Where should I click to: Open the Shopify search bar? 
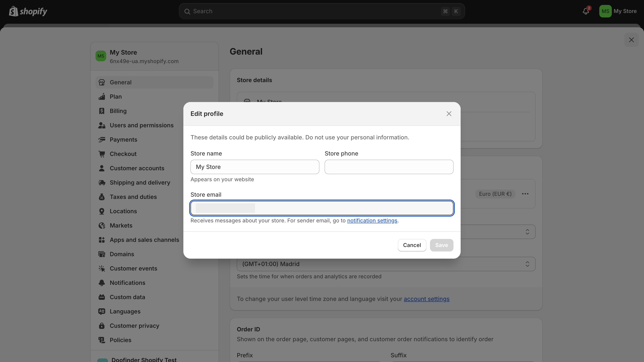322,11
